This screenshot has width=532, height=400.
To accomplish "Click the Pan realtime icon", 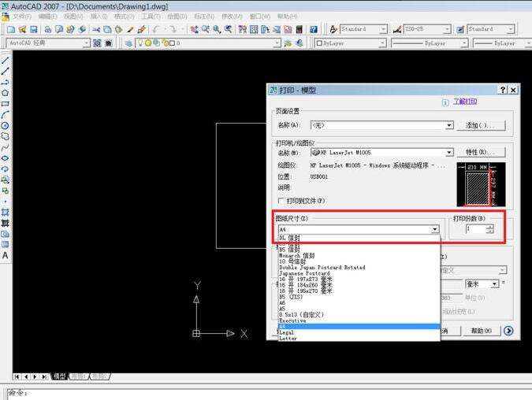I will click(x=194, y=29).
